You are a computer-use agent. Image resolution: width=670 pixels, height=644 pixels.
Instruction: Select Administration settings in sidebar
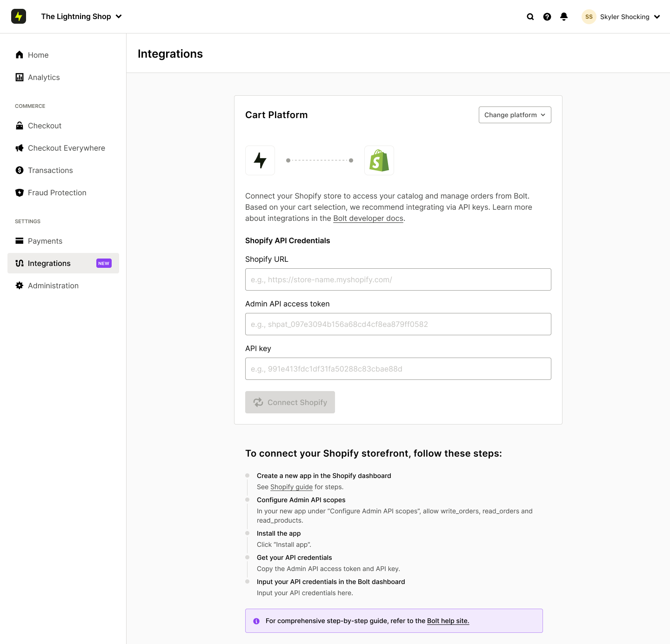53,285
